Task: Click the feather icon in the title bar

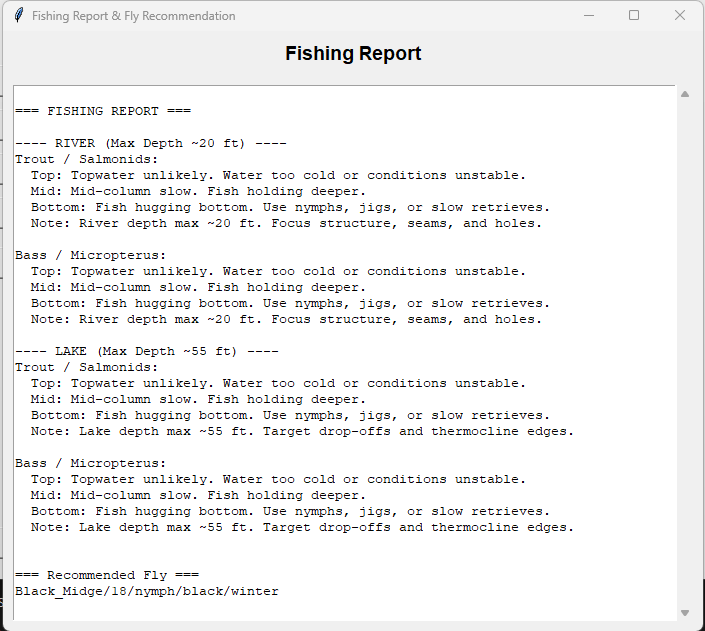Action: point(18,16)
